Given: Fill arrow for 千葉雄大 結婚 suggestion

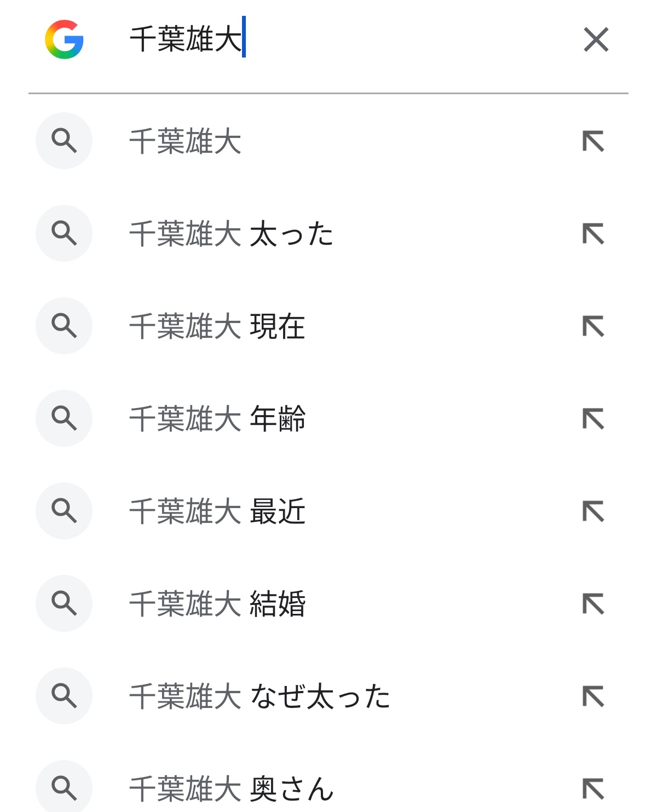Looking at the screenshot, I should (x=593, y=603).
